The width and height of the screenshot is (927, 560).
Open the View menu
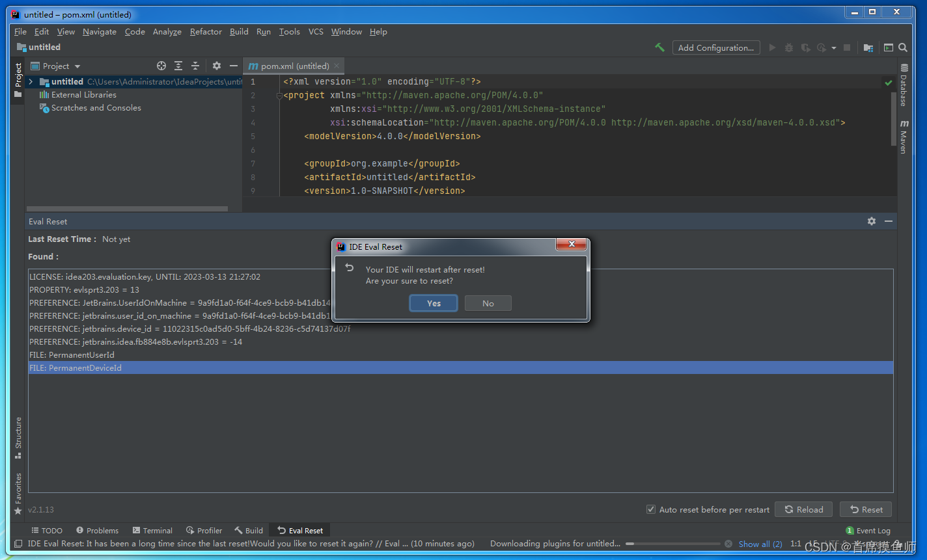coord(66,31)
